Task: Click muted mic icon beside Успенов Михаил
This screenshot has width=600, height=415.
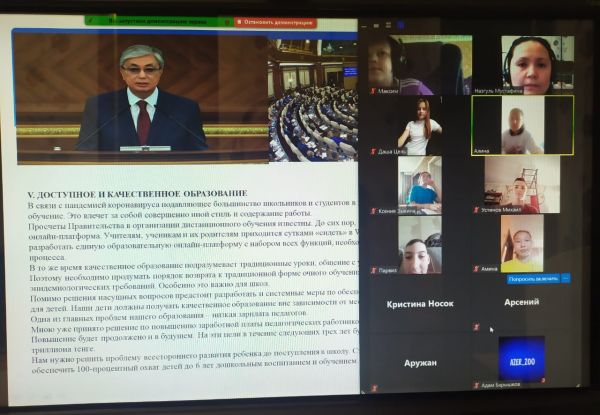Action: pyautogui.click(x=477, y=210)
